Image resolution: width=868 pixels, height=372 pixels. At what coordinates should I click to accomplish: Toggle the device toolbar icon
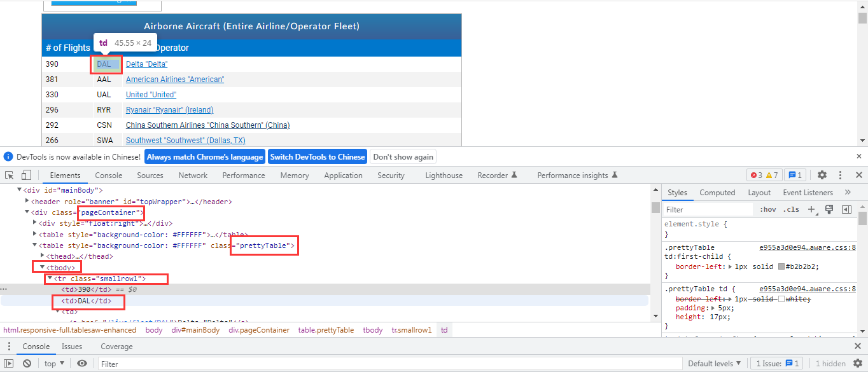[x=26, y=175]
